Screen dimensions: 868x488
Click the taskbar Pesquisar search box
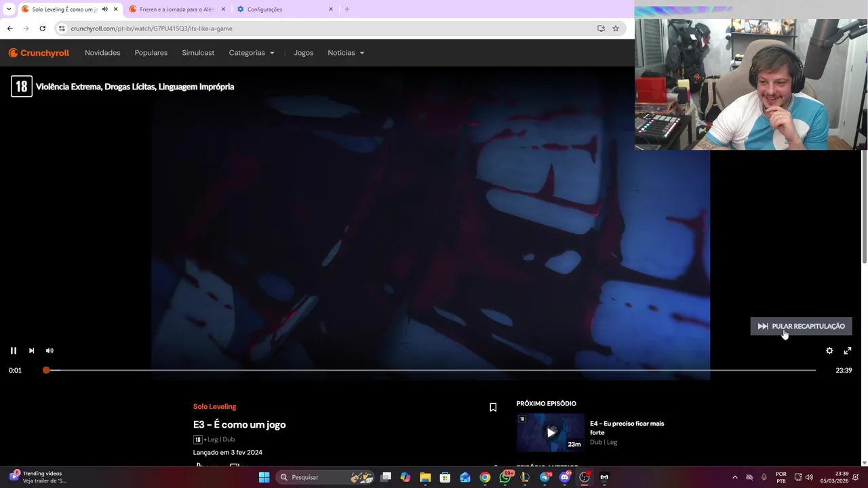pos(325,477)
